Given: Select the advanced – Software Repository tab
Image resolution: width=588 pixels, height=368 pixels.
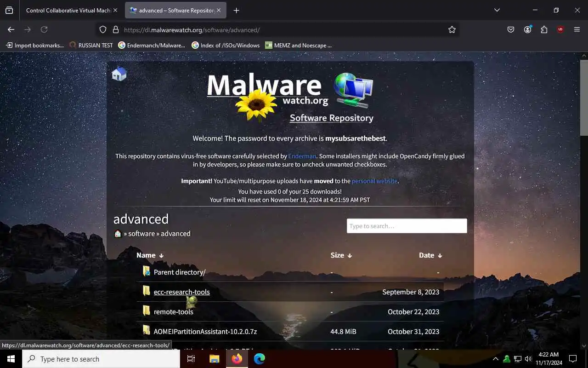Looking at the screenshot, I should pyautogui.click(x=175, y=10).
